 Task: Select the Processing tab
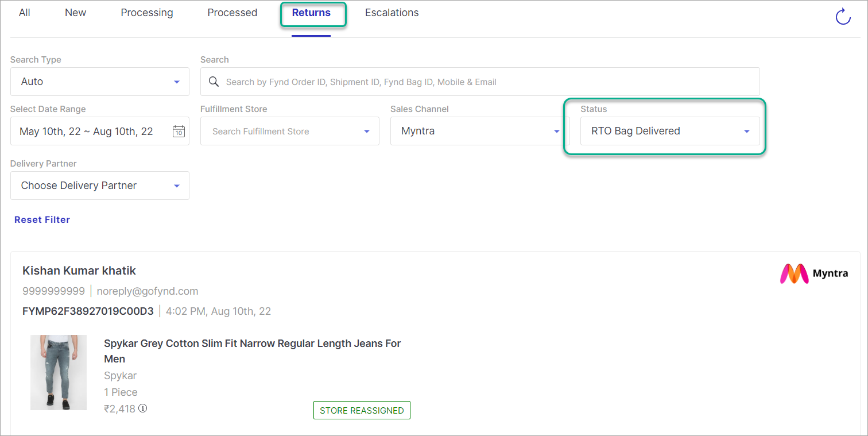coord(146,12)
